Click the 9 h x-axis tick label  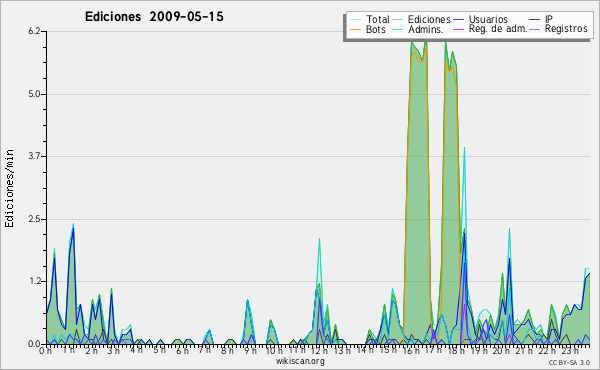(250, 350)
